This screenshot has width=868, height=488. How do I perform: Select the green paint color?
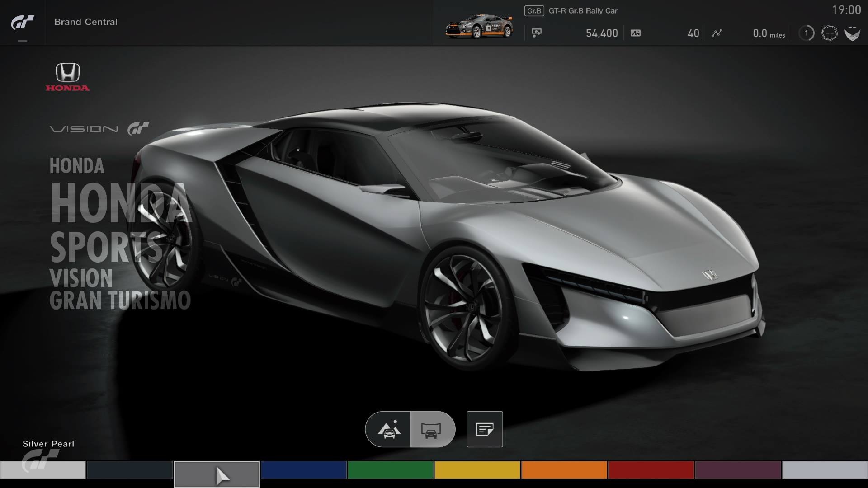coord(390,470)
